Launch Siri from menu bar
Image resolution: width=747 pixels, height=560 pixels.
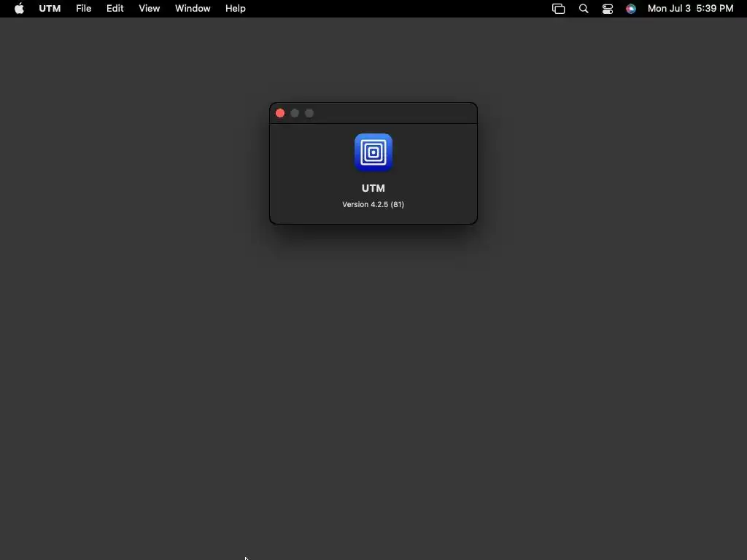point(631,9)
